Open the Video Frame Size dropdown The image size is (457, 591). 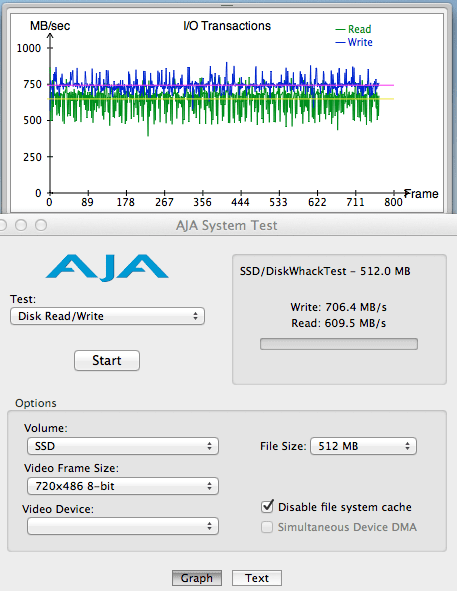(123, 486)
